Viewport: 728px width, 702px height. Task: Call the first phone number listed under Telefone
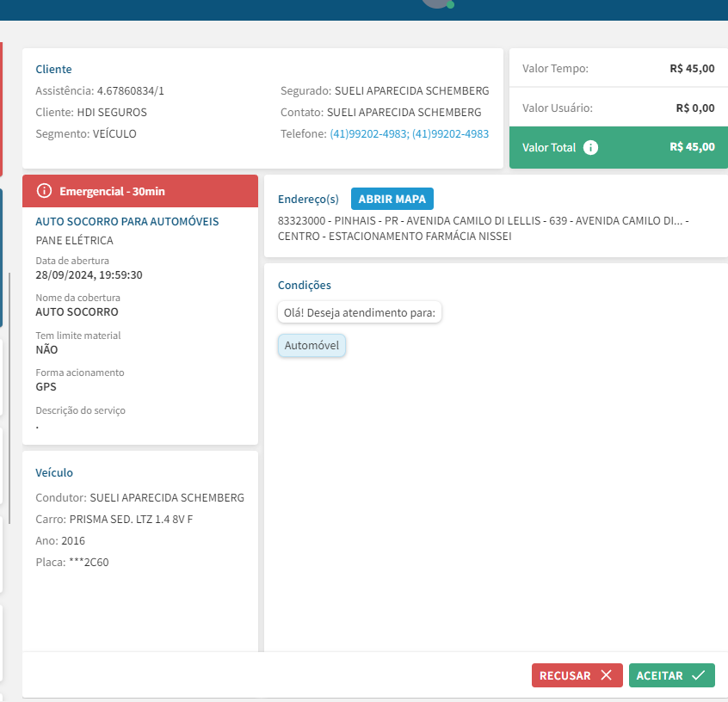point(368,134)
